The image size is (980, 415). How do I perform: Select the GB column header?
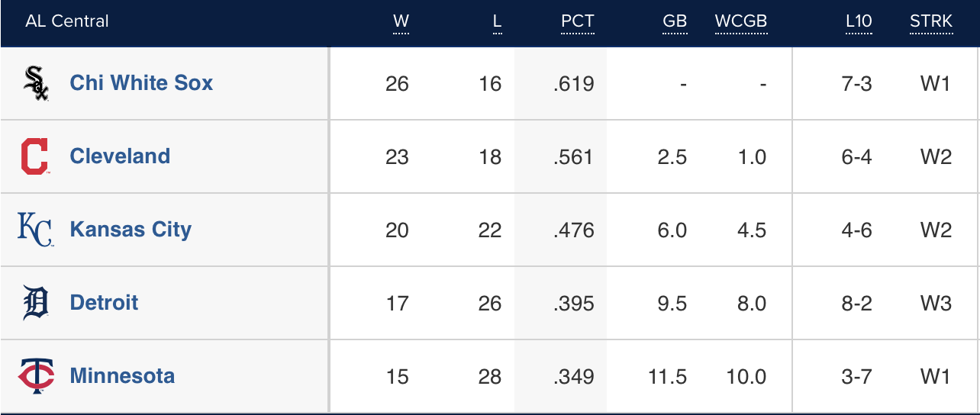(675, 21)
